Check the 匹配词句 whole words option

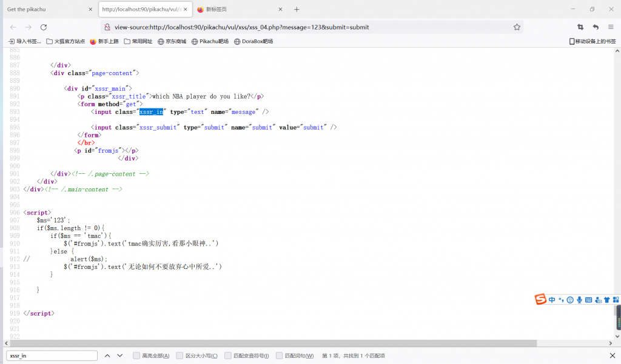pyautogui.click(x=280, y=356)
